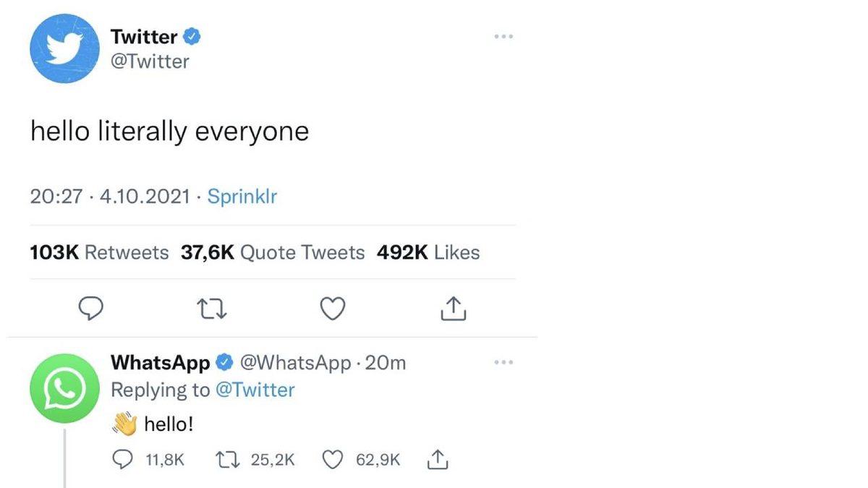This screenshot has width=868, height=488.
Task: Reply to WhatsApp's 'hello!' tweet
Action: (123, 459)
